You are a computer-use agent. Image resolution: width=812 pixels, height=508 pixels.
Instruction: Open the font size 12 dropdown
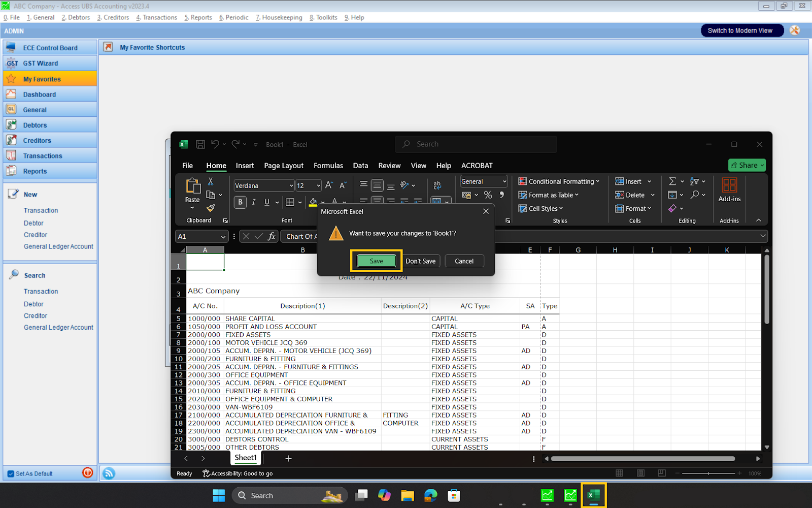[318, 186]
